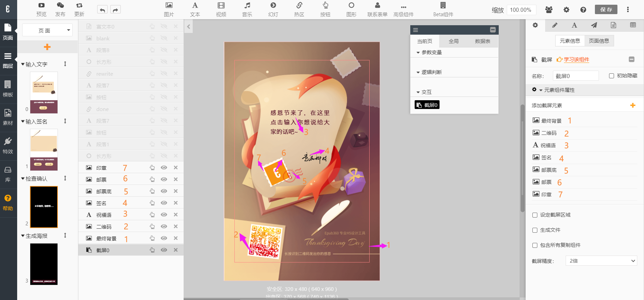Enable the 生成文件 checkbox
644x300 pixels.
535,230
